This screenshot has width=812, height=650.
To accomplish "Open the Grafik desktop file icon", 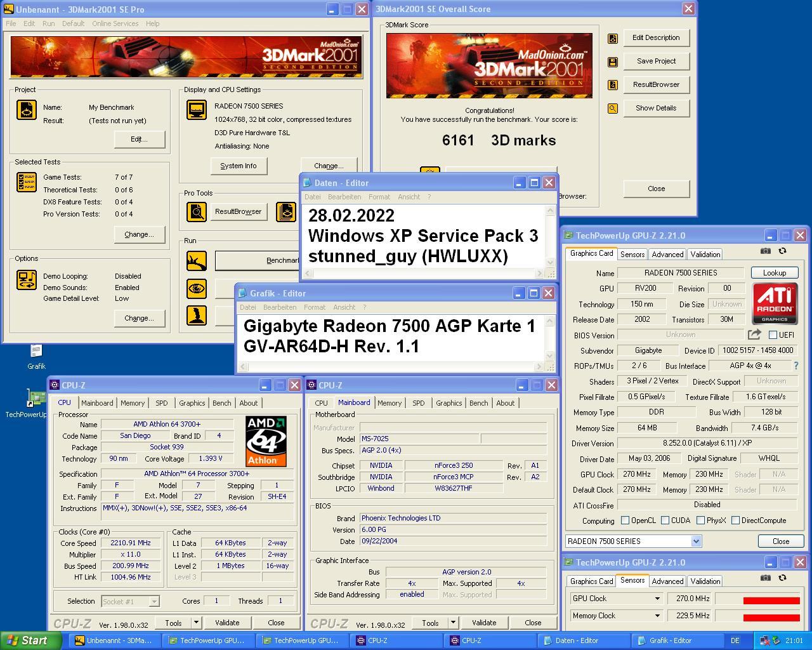I will (36, 357).
